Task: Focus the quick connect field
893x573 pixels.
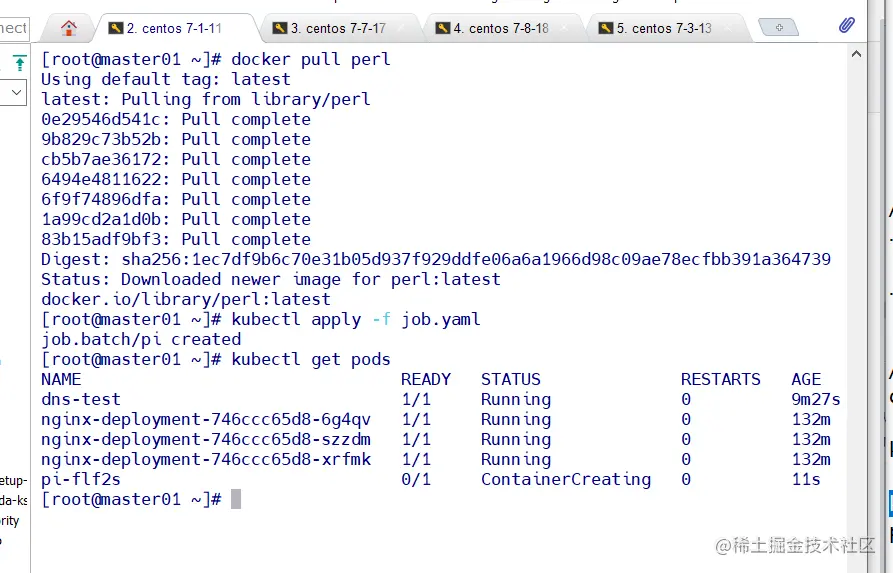Action: click(14, 28)
